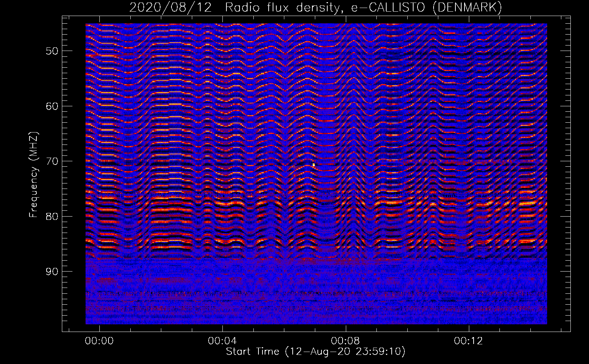Screen dimensions: 589x364
Task: Select the 80 frequency tick label
Action: point(52,217)
